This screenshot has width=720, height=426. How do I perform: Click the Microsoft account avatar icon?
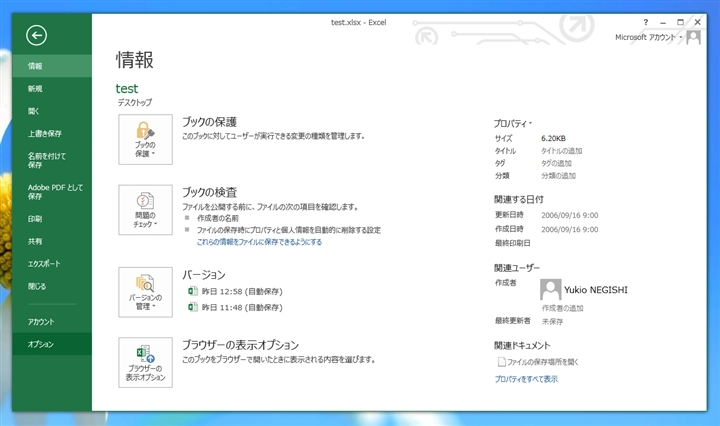click(x=693, y=37)
